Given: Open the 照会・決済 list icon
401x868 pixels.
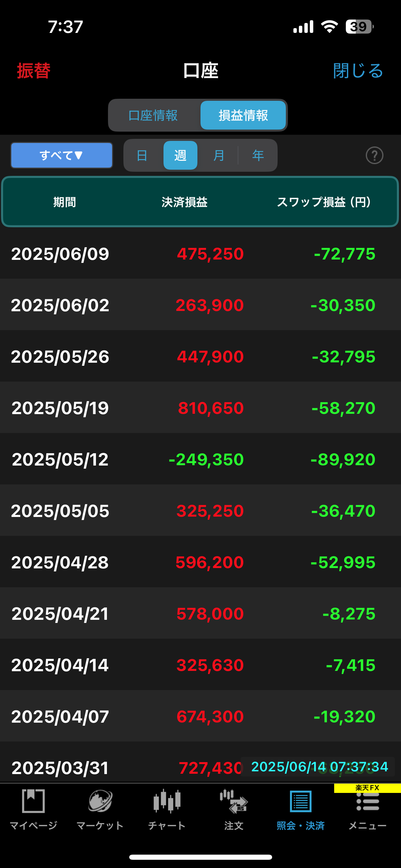Looking at the screenshot, I should click(x=301, y=801).
